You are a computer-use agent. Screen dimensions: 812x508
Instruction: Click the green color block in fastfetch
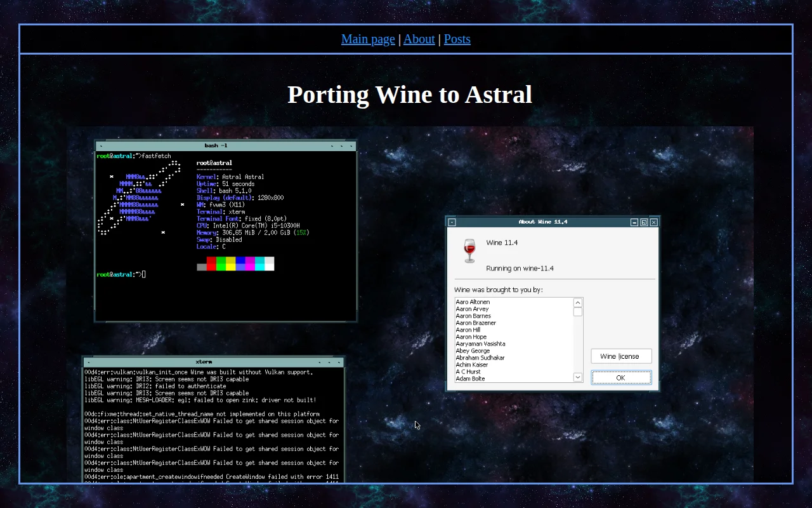click(x=221, y=264)
